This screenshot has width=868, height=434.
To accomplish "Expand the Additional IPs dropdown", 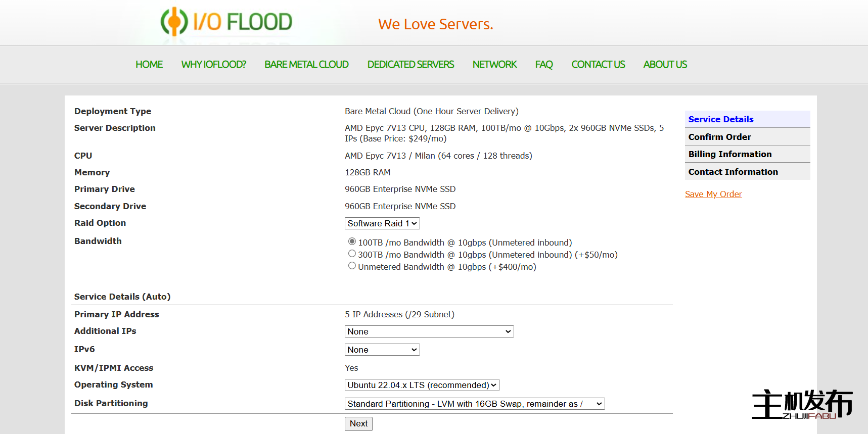I will point(429,331).
